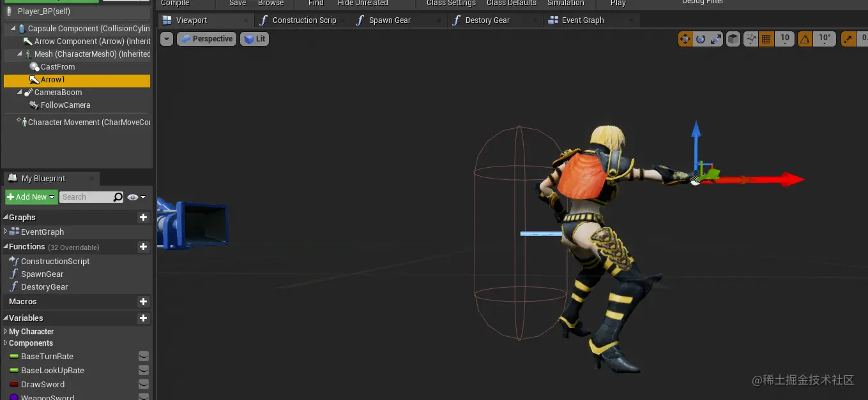Select the Mesh (CharacterMesh0) component
Screen dimensions: 868x400
click(77, 54)
